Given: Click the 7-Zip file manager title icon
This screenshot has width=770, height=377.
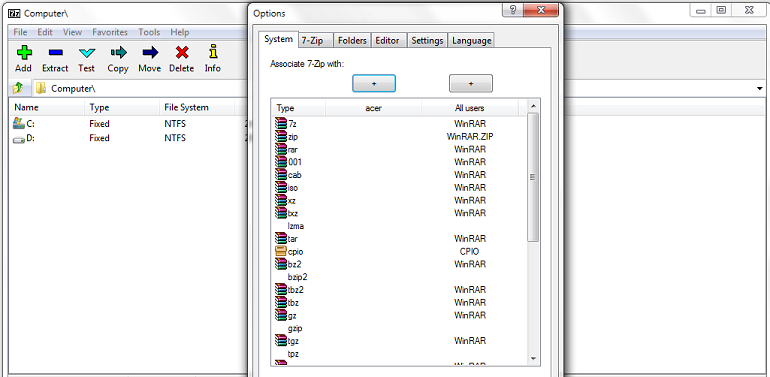Looking at the screenshot, I should [15, 13].
